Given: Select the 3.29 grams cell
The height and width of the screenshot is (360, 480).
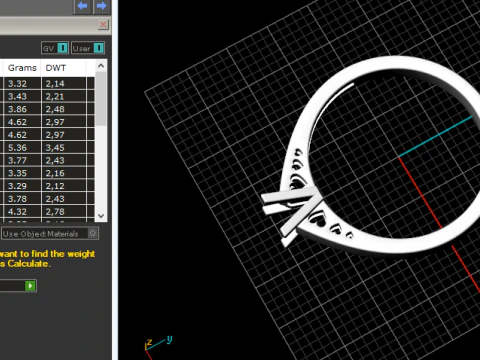Looking at the screenshot, I should point(22,186).
